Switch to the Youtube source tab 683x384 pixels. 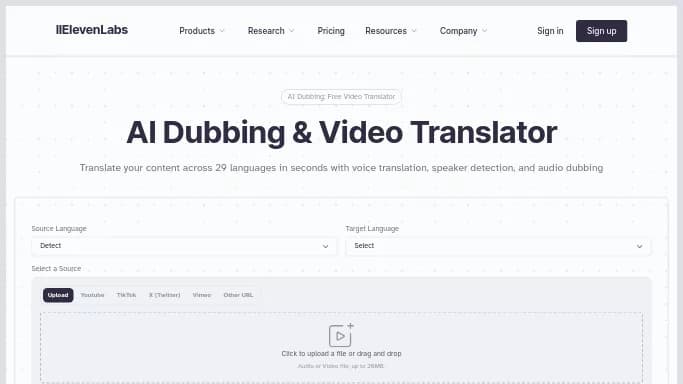92,295
